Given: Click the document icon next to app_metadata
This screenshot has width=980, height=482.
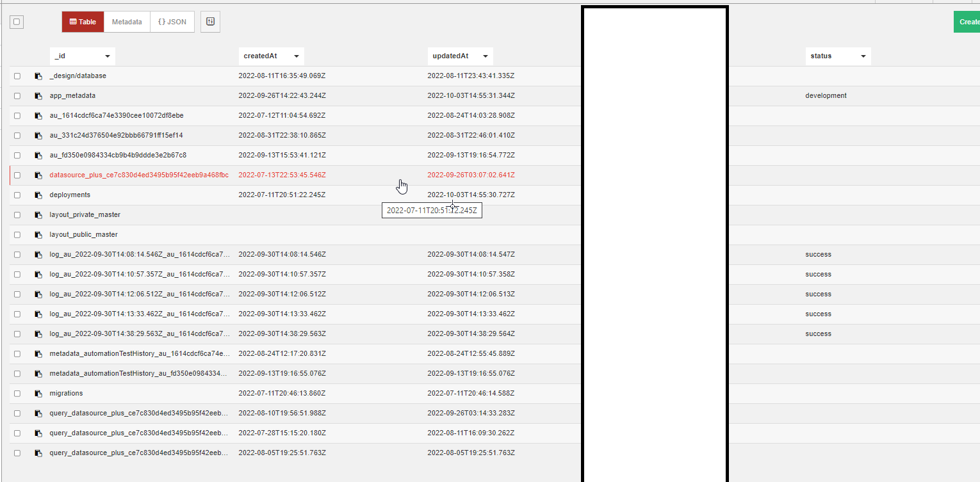Looking at the screenshot, I should click(x=38, y=95).
